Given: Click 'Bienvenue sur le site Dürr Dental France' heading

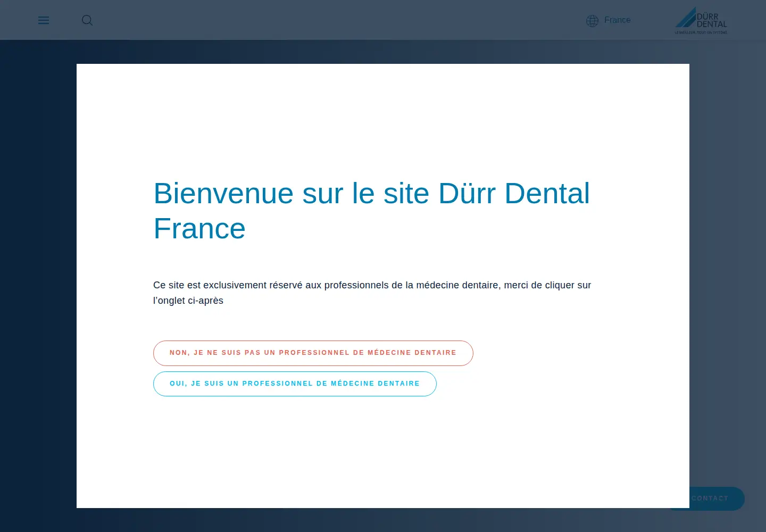Looking at the screenshot, I should [x=372, y=211].
